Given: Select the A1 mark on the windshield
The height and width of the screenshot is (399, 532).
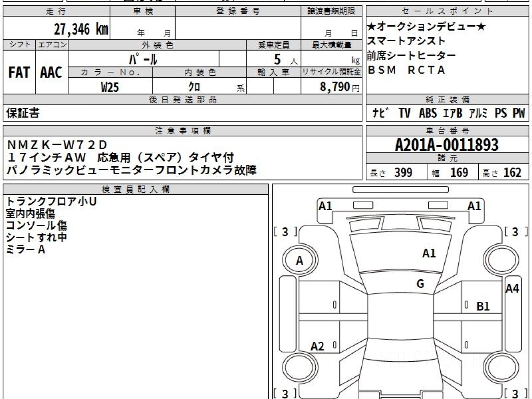Looking at the screenshot, I should tap(429, 253).
